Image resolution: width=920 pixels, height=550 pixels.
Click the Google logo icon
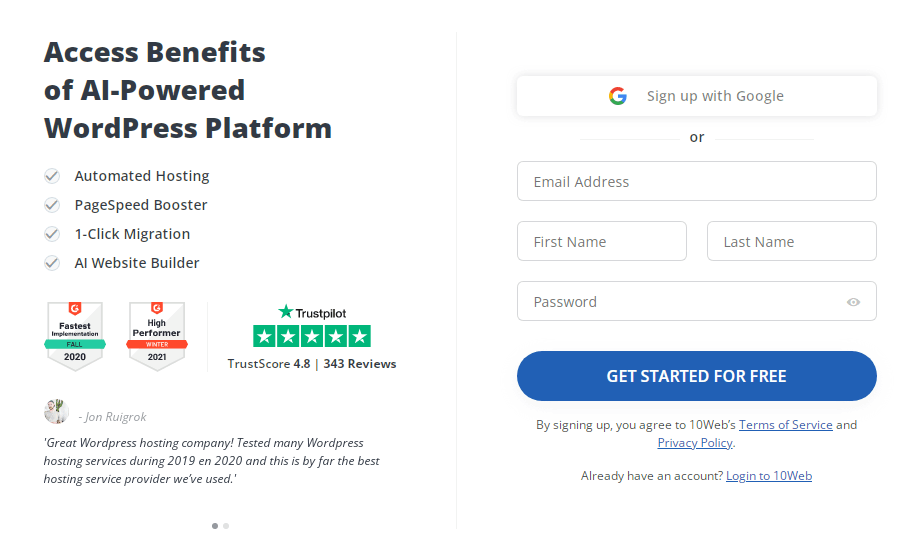coord(617,96)
